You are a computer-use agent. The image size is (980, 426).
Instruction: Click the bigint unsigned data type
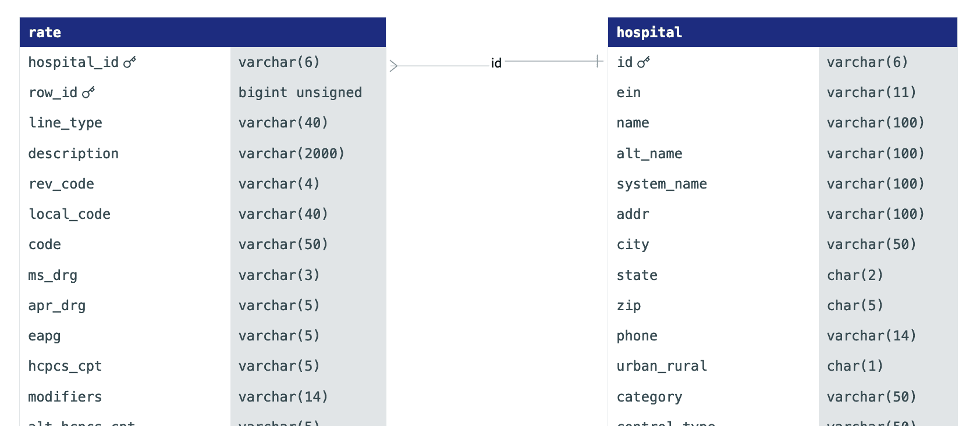(300, 93)
